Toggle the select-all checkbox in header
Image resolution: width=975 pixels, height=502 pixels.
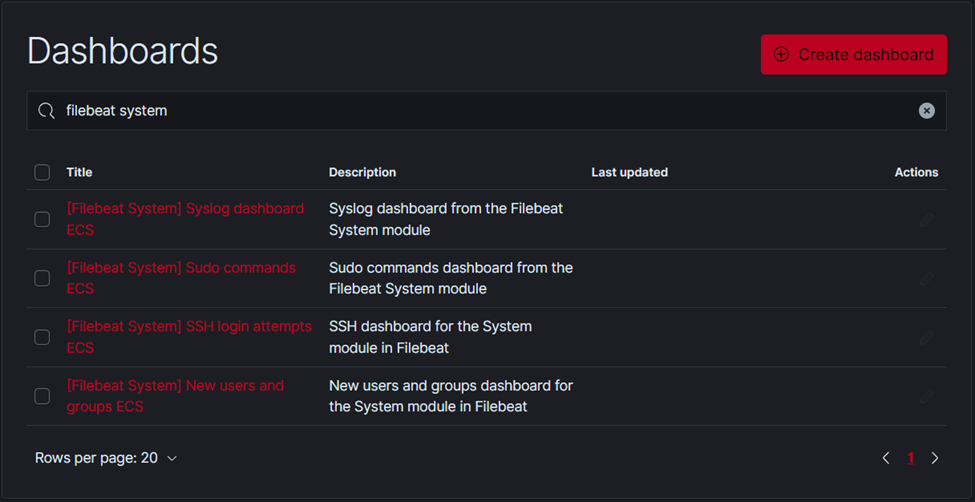coord(42,172)
